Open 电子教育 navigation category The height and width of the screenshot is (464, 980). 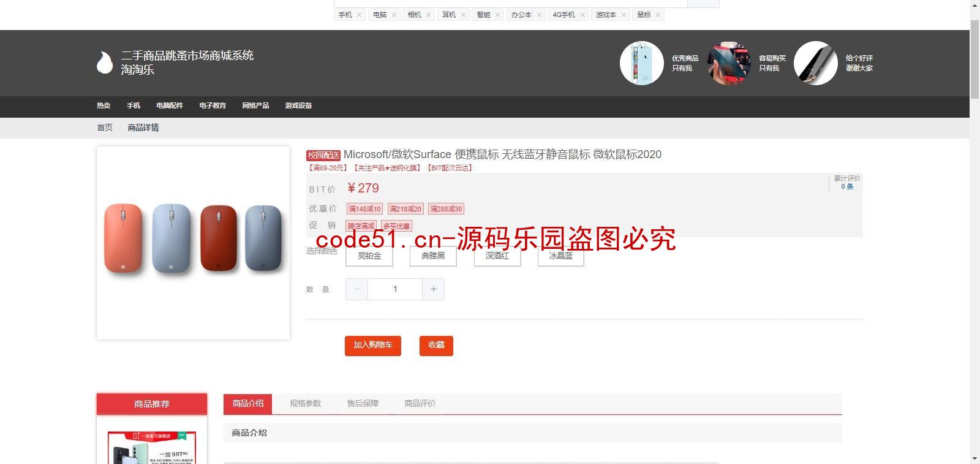coord(213,106)
